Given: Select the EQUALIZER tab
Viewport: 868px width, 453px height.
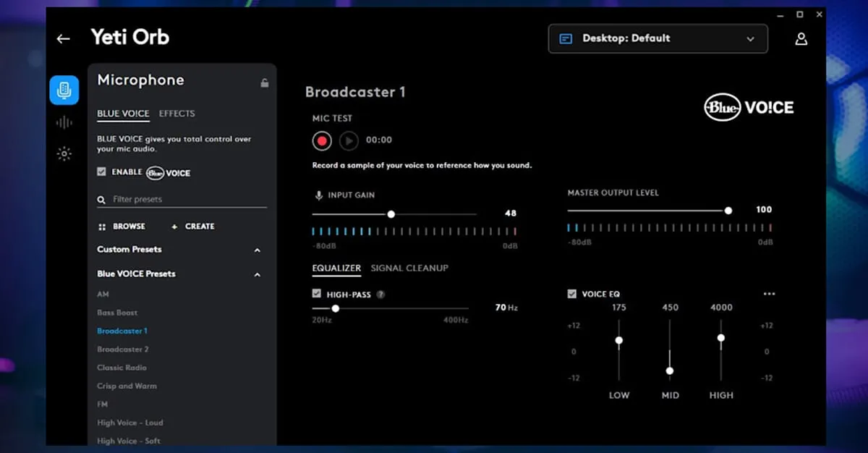Looking at the screenshot, I should coord(336,268).
